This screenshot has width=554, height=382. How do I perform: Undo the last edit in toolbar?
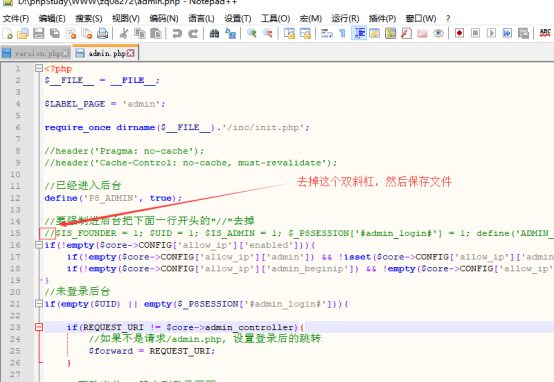(177, 34)
